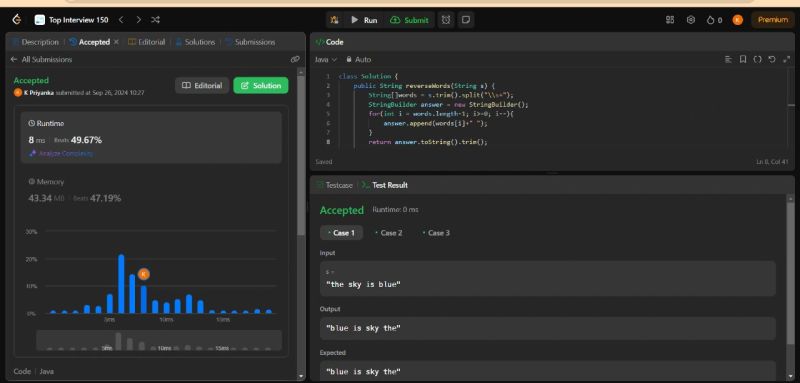Viewport: 800px width, 383px height.
Task: Switch to the Description tab
Action: (x=35, y=42)
